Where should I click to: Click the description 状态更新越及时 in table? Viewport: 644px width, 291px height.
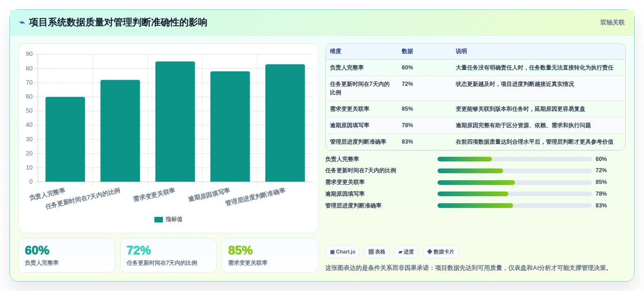[514, 84]
